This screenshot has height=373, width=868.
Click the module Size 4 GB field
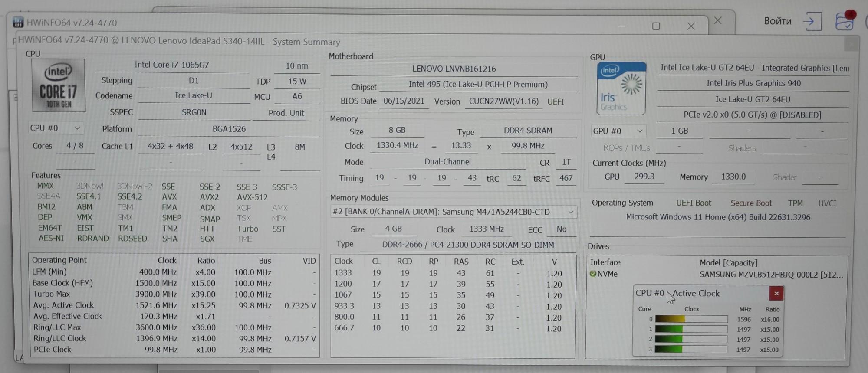pyautogui.click(x=393, y=229)
